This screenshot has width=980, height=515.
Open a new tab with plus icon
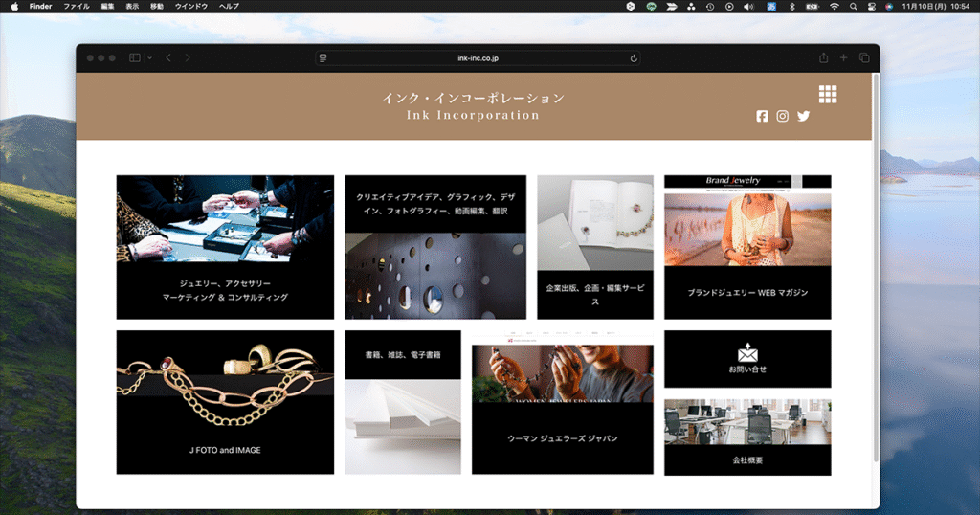843,57
